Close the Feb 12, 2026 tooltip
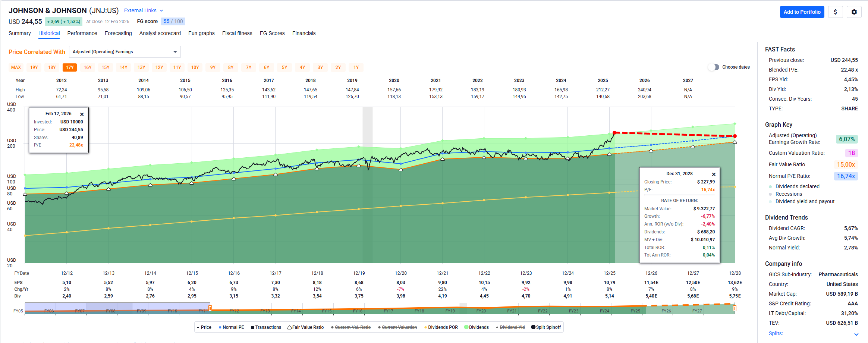The width and height of the screenshot is (868, 343). point(82,114)
